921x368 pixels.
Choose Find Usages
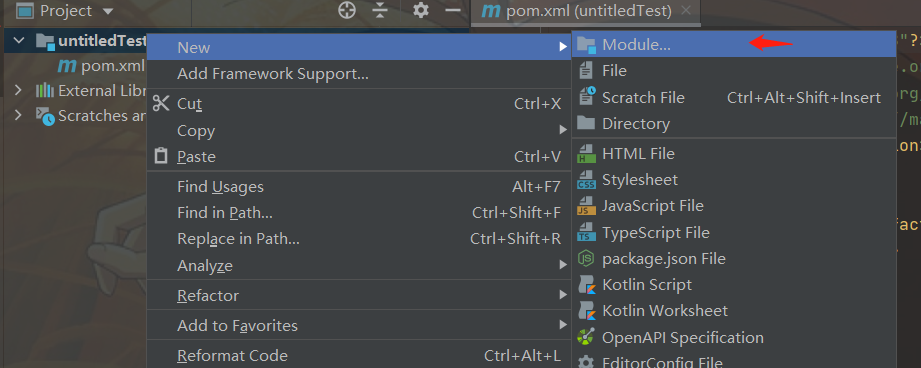point(359,187)
